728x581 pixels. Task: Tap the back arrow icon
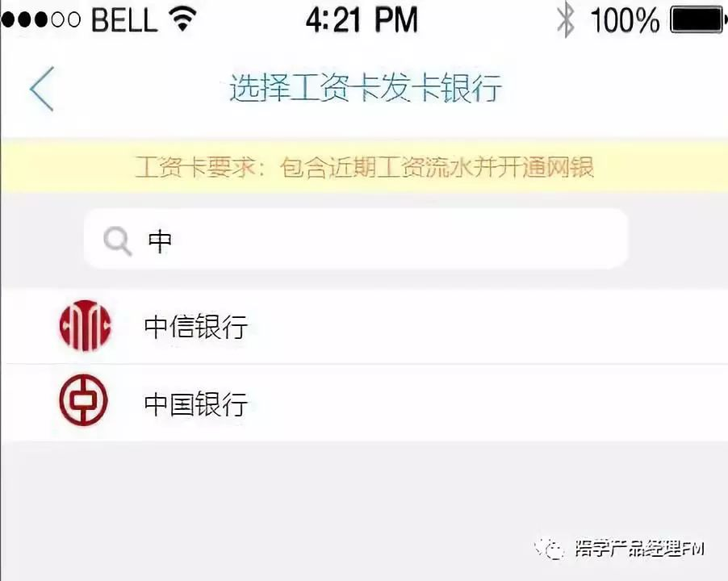click(42, 89)
